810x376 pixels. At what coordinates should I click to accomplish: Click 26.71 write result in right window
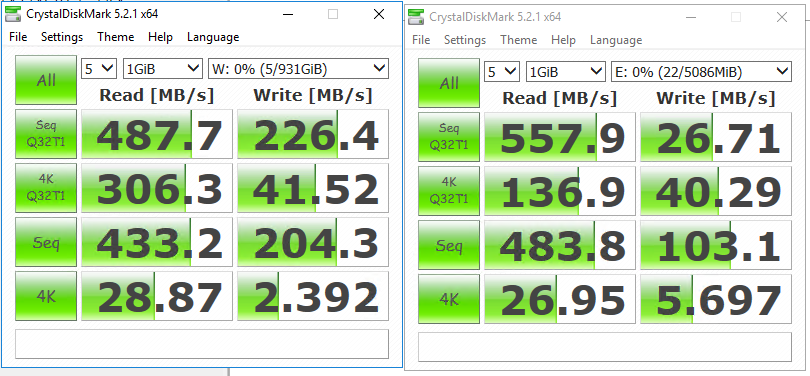point(716,137)
